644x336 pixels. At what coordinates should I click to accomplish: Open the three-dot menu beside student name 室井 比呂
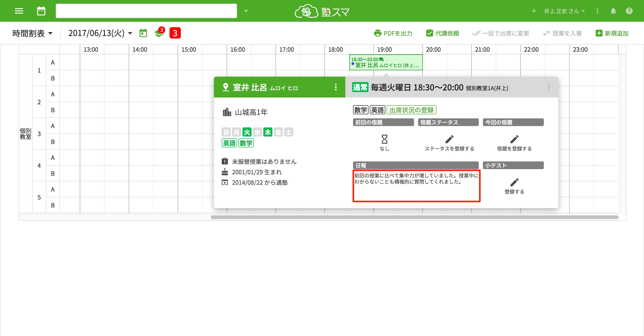(336, 87)
